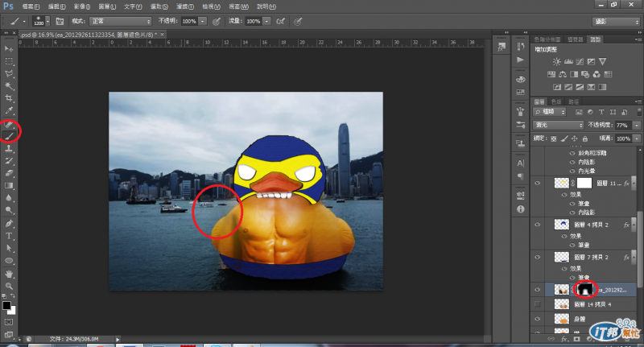
Task: Select the Lasso tool
Action: coord(9,74)
